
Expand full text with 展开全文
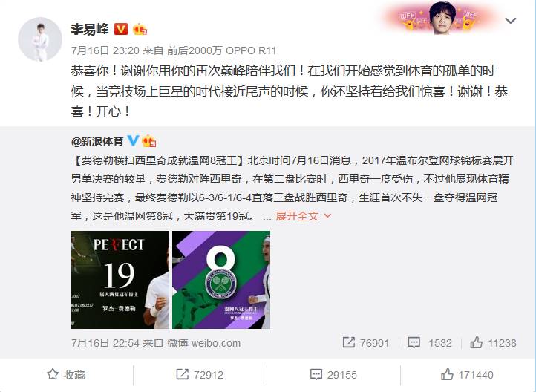(x=303, y=216)
